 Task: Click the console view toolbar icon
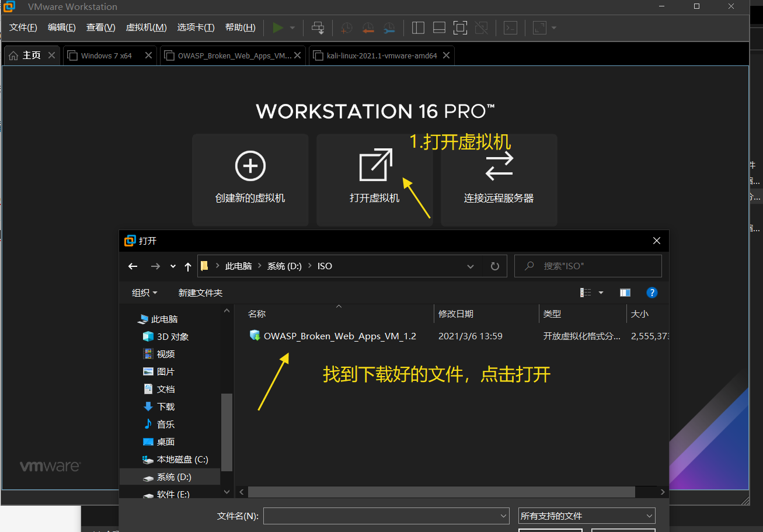[x=510, y=27]
